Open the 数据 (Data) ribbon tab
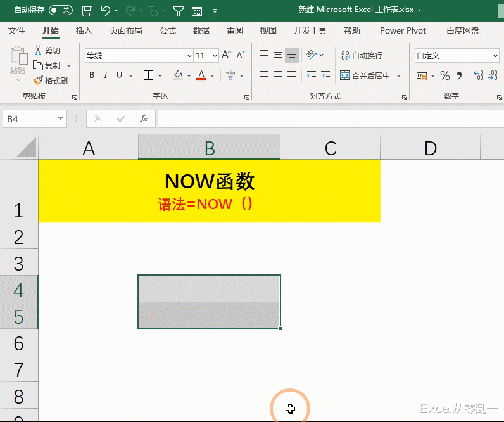504x422 pixels. pyautogui.click(x=201, y=30)
